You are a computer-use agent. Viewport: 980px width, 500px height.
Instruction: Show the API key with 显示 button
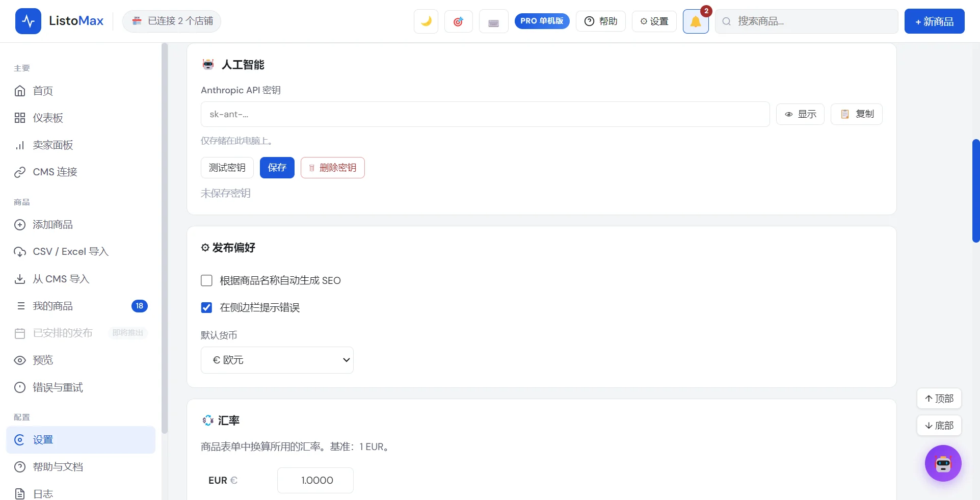tap(800, 114)
